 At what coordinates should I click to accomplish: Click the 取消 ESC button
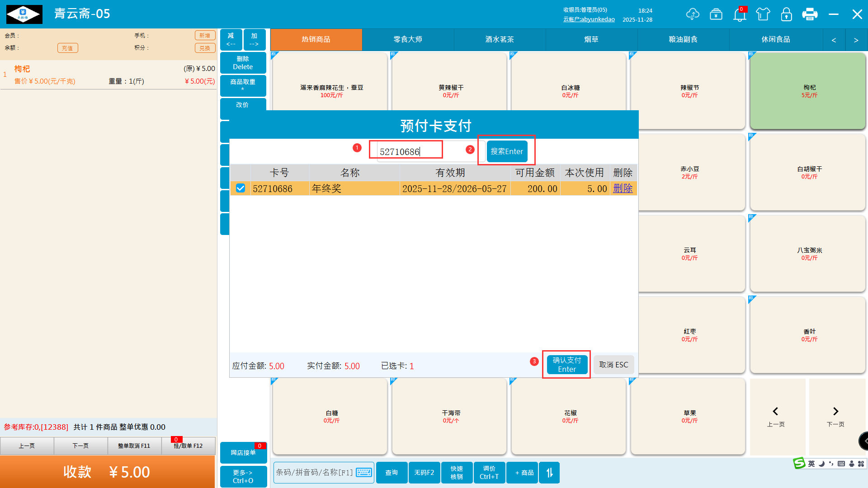613,365
